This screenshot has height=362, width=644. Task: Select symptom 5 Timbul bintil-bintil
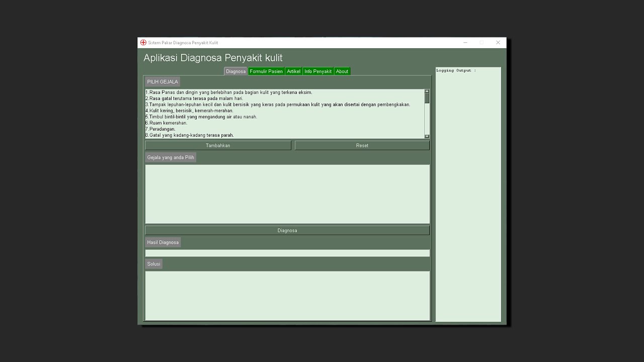(285, 117)
